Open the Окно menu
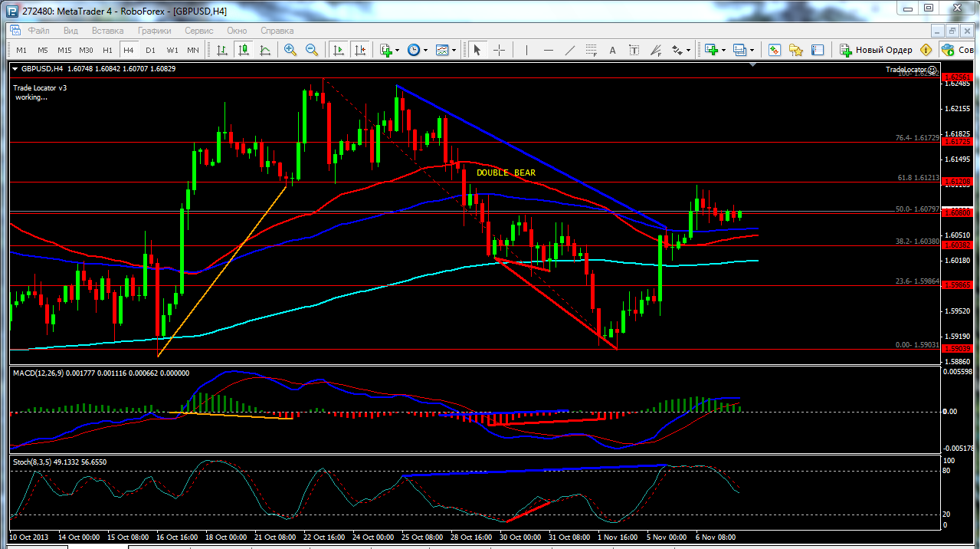 coord(237,31)
